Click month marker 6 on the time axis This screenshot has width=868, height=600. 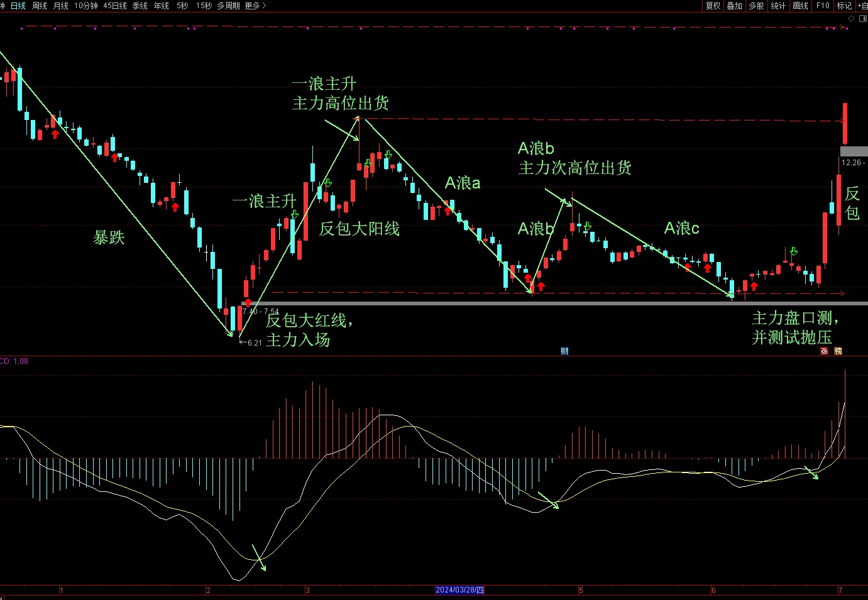pos(713,590)
